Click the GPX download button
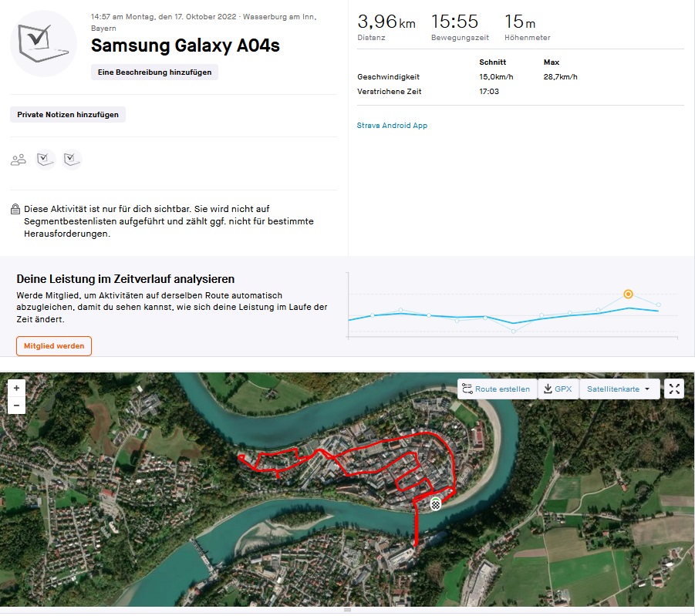 pyautogui.click(x=558, y=389)
